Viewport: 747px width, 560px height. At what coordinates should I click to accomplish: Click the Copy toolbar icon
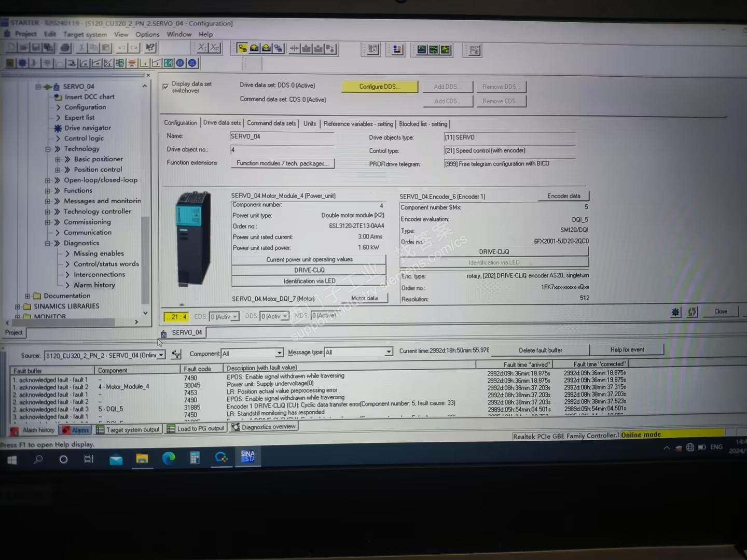(x=94, y=48)
